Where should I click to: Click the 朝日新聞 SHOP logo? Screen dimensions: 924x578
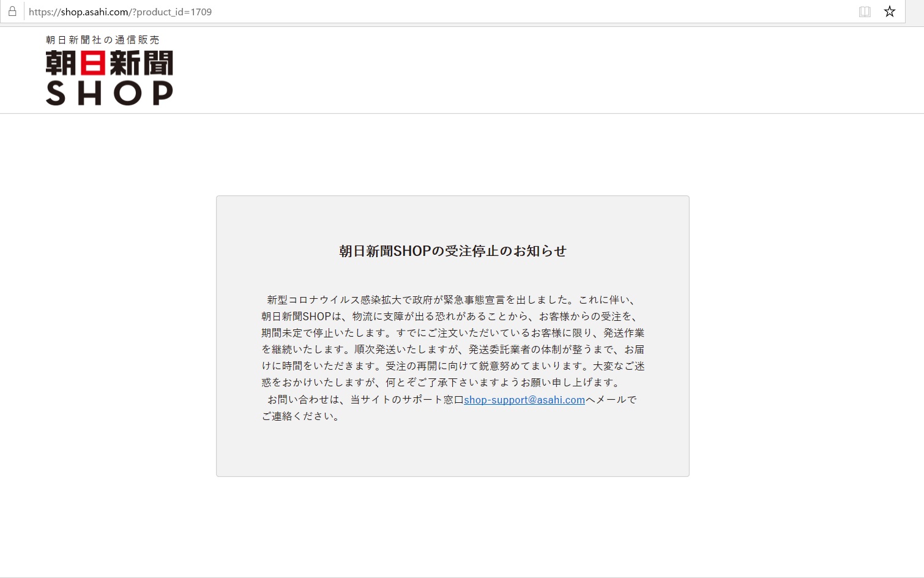point(110,70)
